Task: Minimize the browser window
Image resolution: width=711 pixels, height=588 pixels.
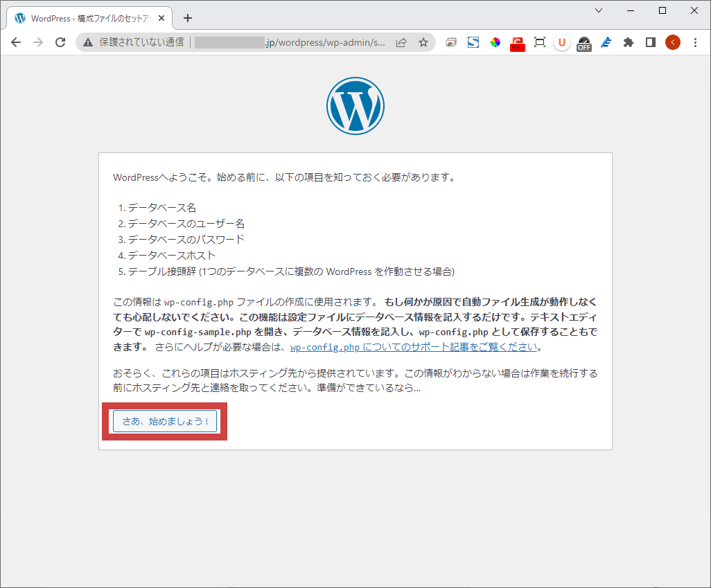Action: point(631,10)
